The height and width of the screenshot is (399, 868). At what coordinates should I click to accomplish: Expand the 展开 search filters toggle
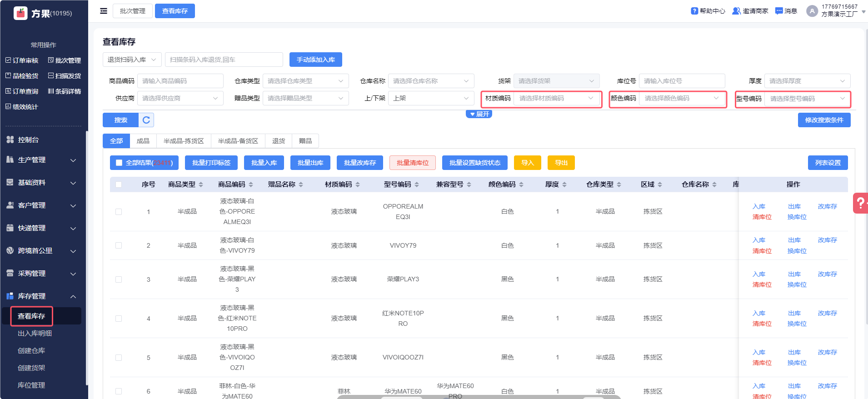tap(479, 114)
